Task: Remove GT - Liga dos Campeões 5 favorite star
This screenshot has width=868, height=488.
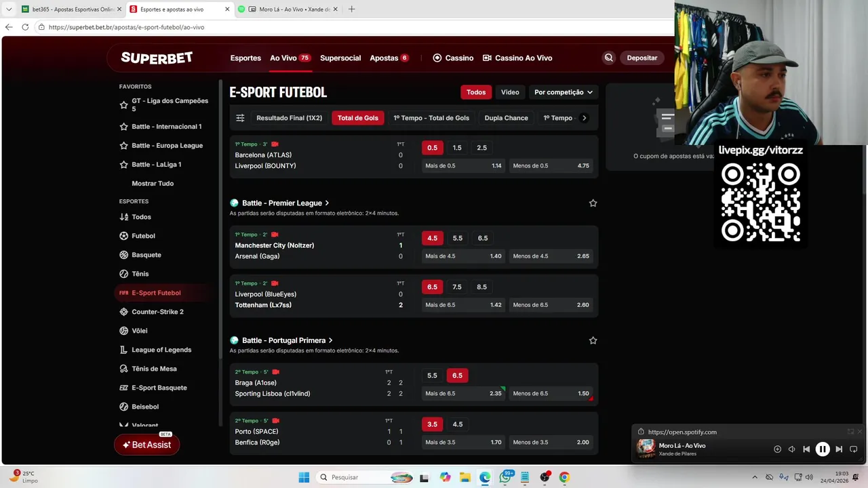Action: click(x=123, y=105)
